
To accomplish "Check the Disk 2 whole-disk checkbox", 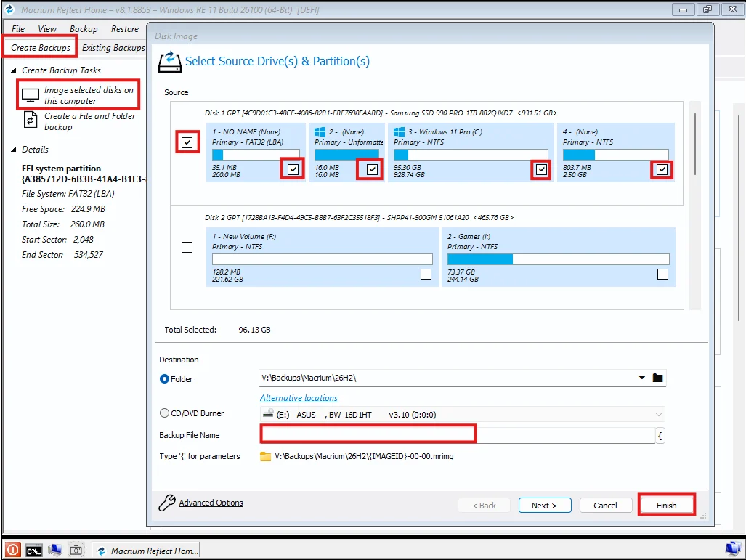I will (x=187, y=248).
